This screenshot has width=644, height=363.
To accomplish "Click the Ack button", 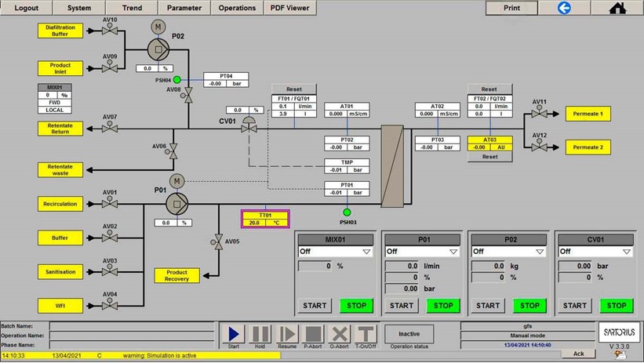I will coord(578,354).
